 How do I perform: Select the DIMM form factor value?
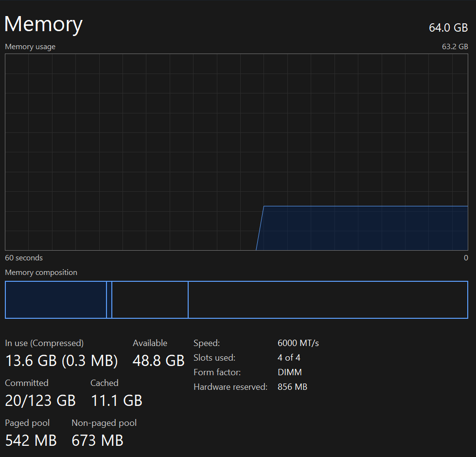click(290, 372)
